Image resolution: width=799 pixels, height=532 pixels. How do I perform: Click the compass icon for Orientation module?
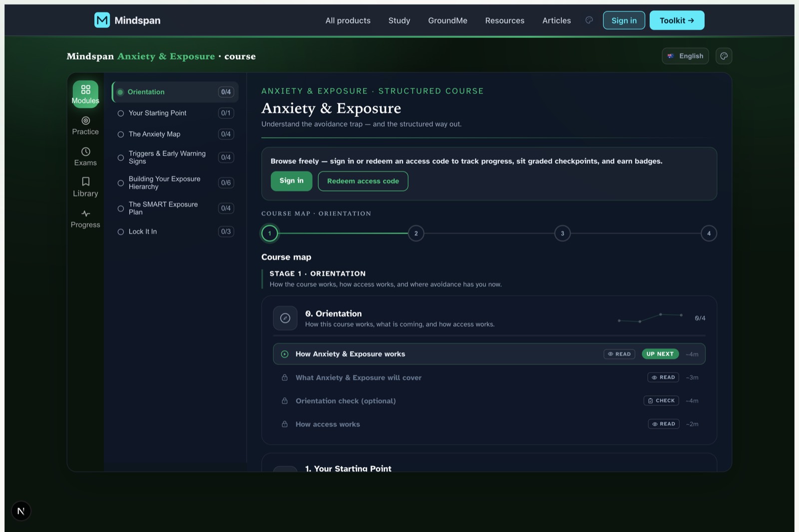pos(285,318)
